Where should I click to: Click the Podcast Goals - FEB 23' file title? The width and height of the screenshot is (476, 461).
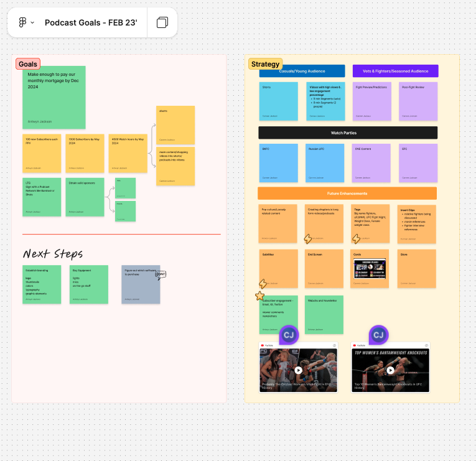point(91,22)
